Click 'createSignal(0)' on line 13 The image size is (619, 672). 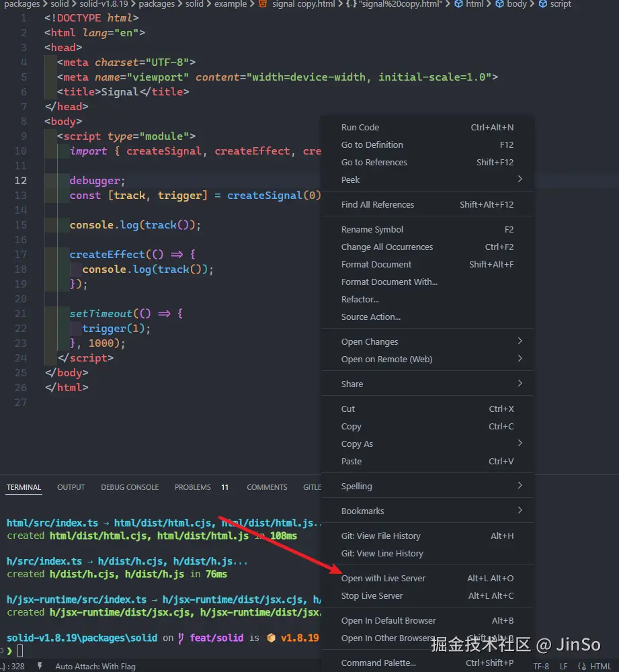(x=274, y=196)
